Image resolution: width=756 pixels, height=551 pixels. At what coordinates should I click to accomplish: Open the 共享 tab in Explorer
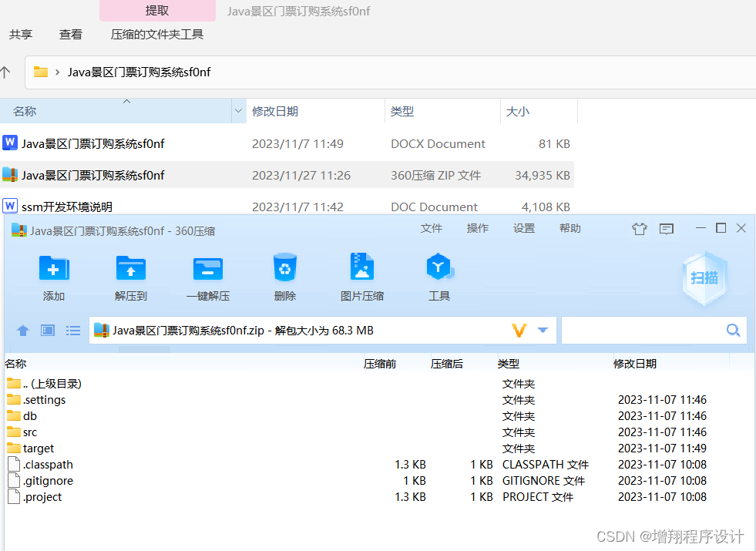click(21, 34)
